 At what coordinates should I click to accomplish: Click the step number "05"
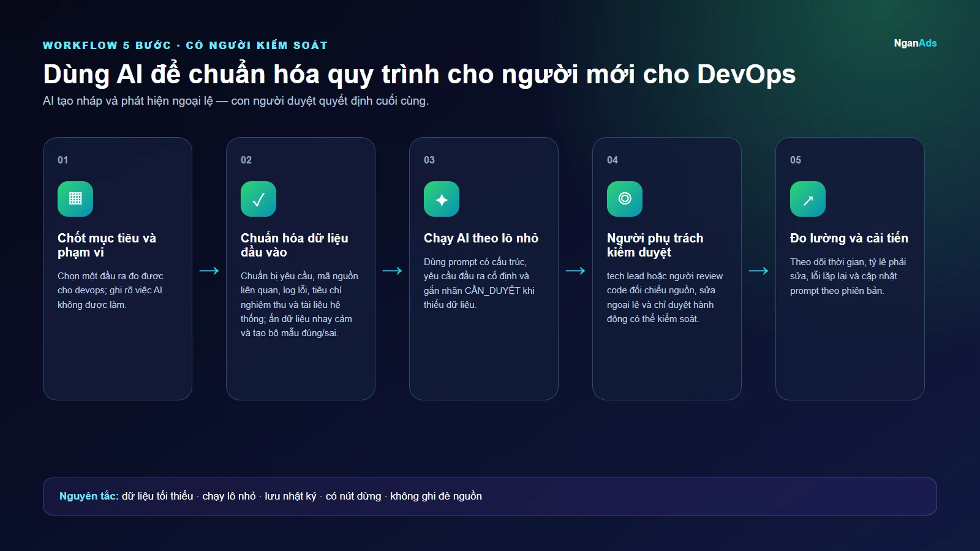(x=796, y=160)
